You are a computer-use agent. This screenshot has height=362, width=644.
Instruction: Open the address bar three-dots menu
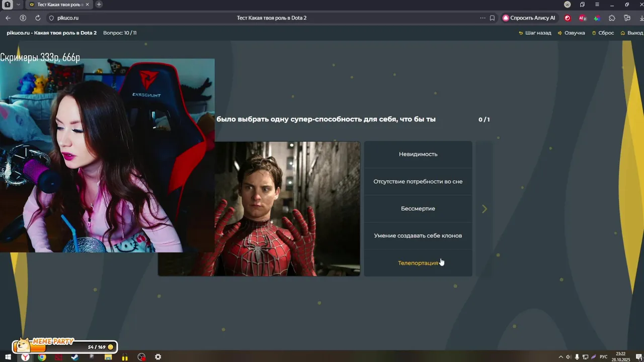coord(483,18)
